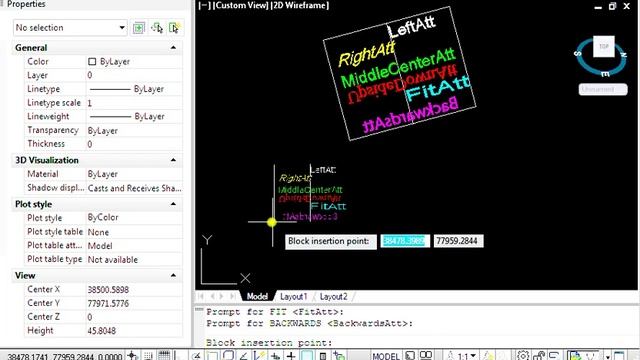Select the Material ByLayer value
The width and height of the screenshot is (640, 360).
point(134,174)
